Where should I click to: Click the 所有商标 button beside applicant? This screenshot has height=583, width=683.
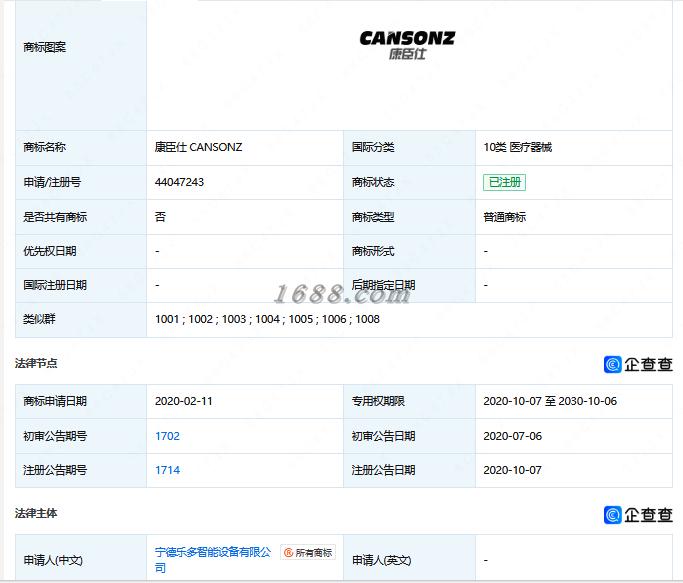(x=308, y=552)
